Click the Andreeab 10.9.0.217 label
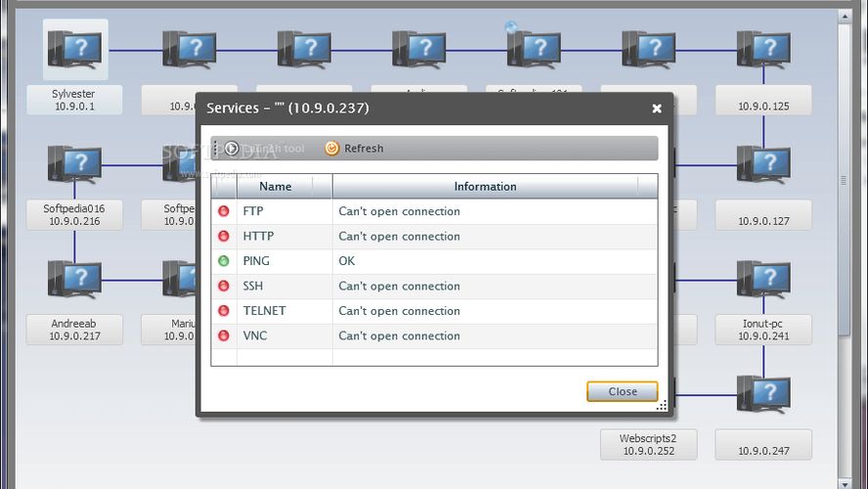 (74, 330)
